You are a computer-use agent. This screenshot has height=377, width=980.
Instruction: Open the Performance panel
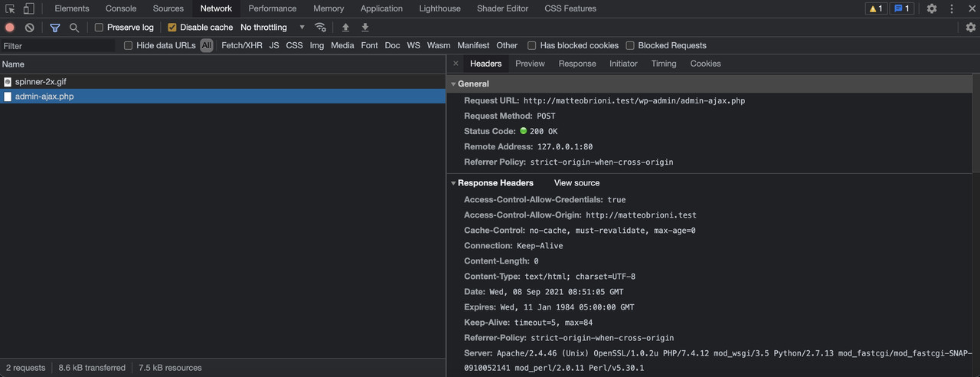click(x=273, y=8)
